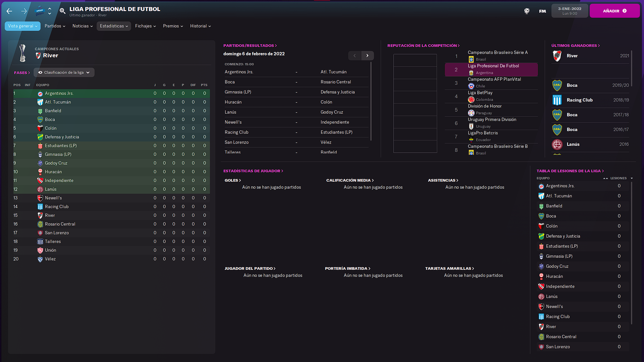Click Independiente crest in league table
This screenshot has width=644, height=362.
[x=40, y=181]
